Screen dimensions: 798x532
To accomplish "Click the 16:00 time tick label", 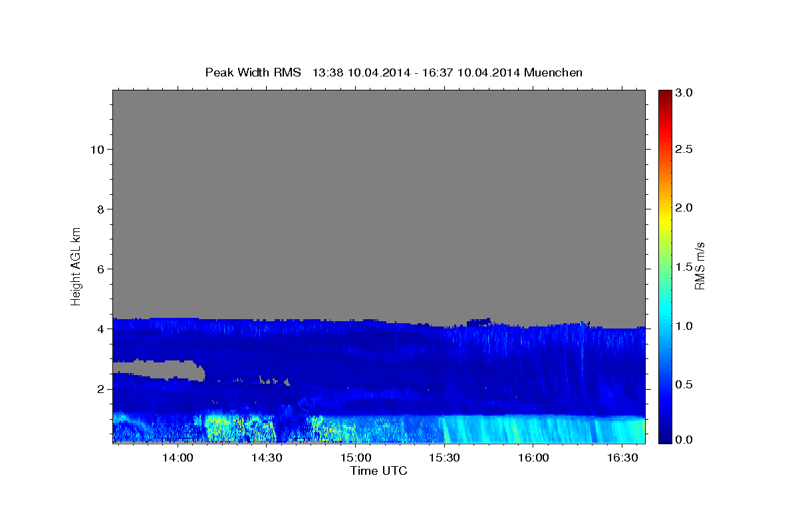I will [533, 458].
